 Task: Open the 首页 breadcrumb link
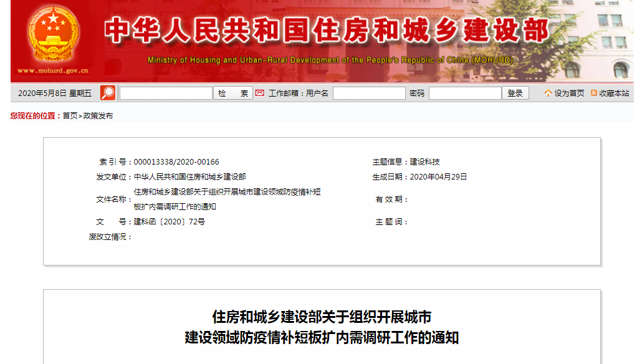pos(70,116)
